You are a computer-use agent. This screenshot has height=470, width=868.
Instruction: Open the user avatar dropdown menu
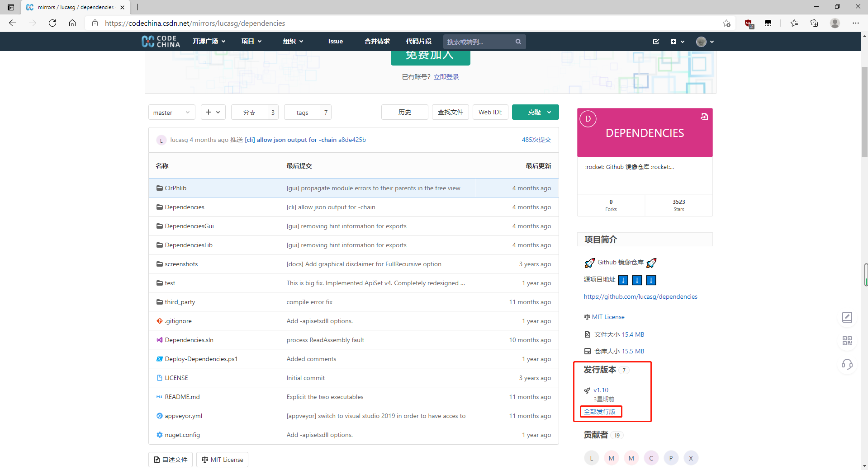coord(704,42)
